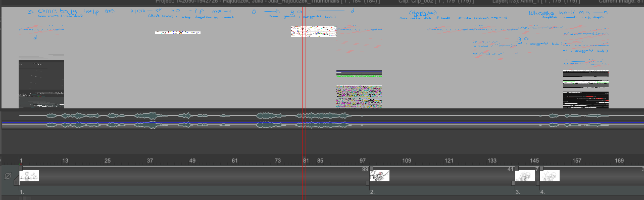Image resolution: width=644 pixels, height=200 pixels.
Task: Jump to frame 133 on the ruler
Action: (x=492, y=161)
